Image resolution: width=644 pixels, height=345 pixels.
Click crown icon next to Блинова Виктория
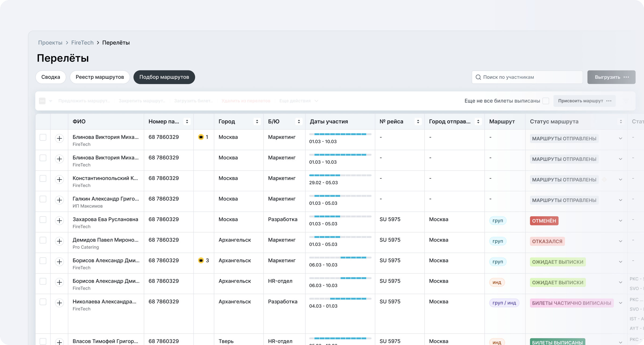[x=201, y=137]
